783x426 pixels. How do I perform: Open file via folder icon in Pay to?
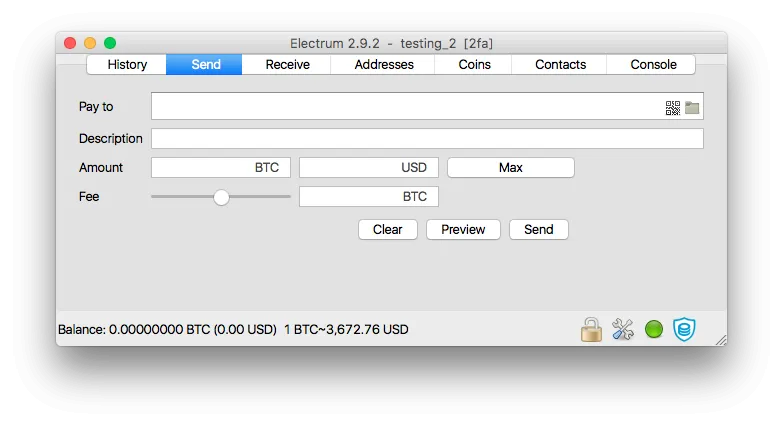click(x=692, y=107)
